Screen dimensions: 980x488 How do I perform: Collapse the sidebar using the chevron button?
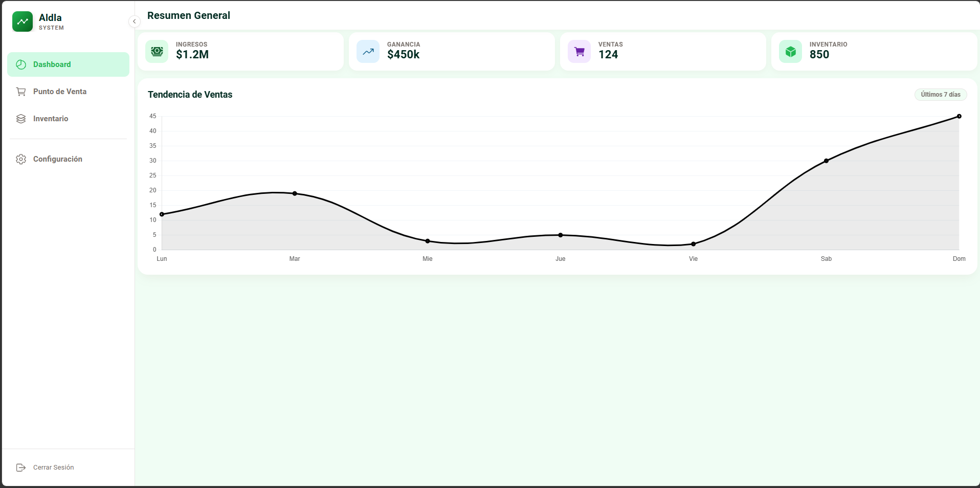(x=134, y=21)
